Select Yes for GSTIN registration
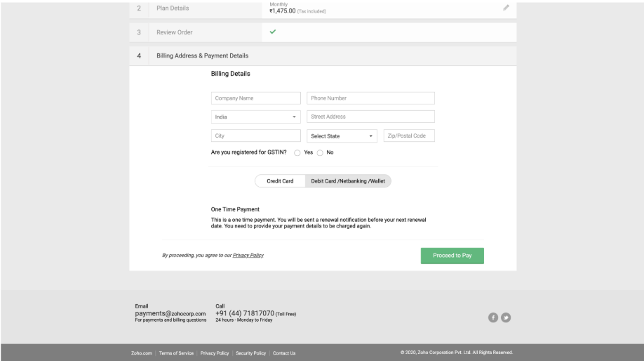The height and width of the screenshot is (361, 644). (297, 153)
